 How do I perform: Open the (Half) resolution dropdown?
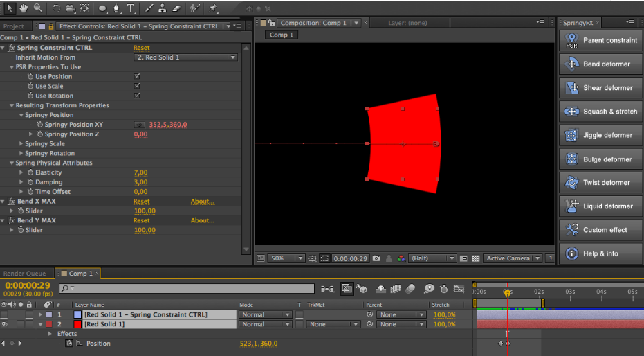pos(432,258)
